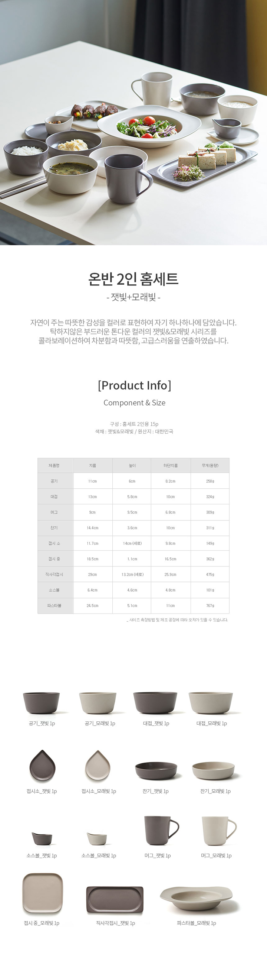Click the 파스타볼_모래빛 pasta bowl image
The width and height of the screenshot is (267, 980).
[196, 898]
